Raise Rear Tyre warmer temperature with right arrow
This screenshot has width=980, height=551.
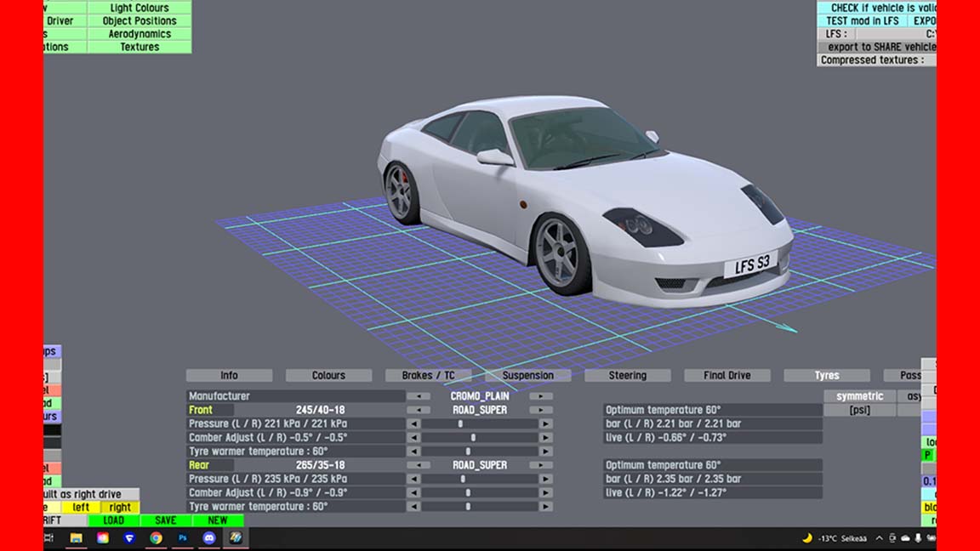pyautogui.click(x=545, y=506)
